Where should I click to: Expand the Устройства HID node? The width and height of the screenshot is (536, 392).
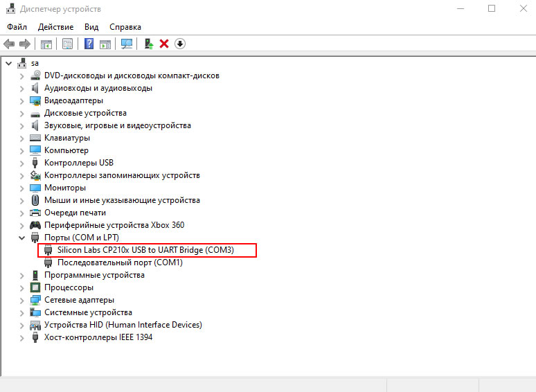pos(22,326)
